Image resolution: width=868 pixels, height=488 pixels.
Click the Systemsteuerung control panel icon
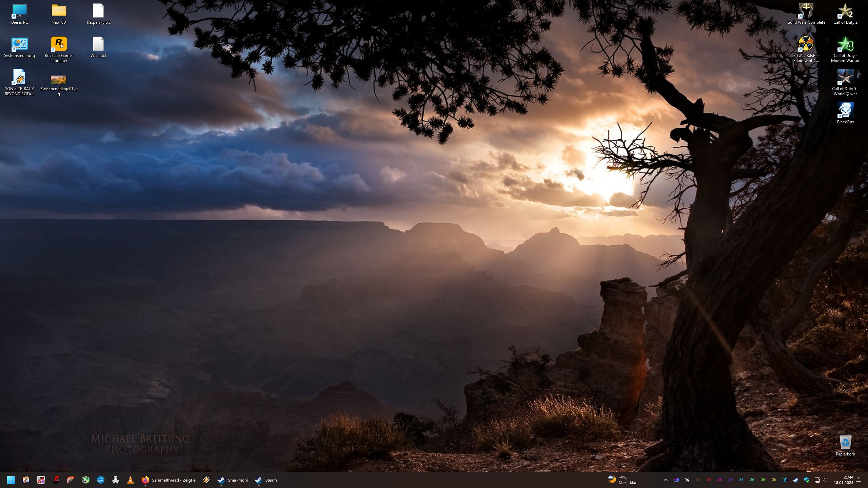pos(19,44)
